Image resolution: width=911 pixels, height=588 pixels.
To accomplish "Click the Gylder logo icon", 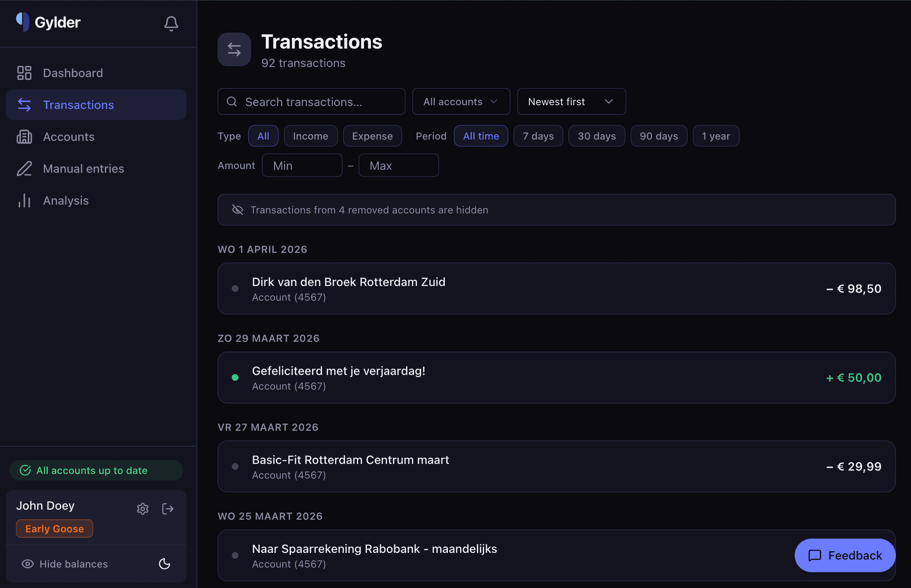I will tap(22, 22).
